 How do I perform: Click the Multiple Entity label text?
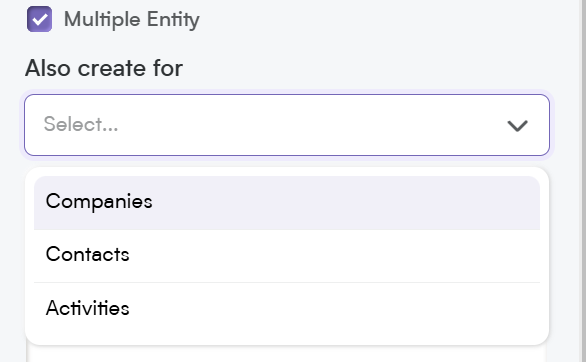tap(132, 19)
